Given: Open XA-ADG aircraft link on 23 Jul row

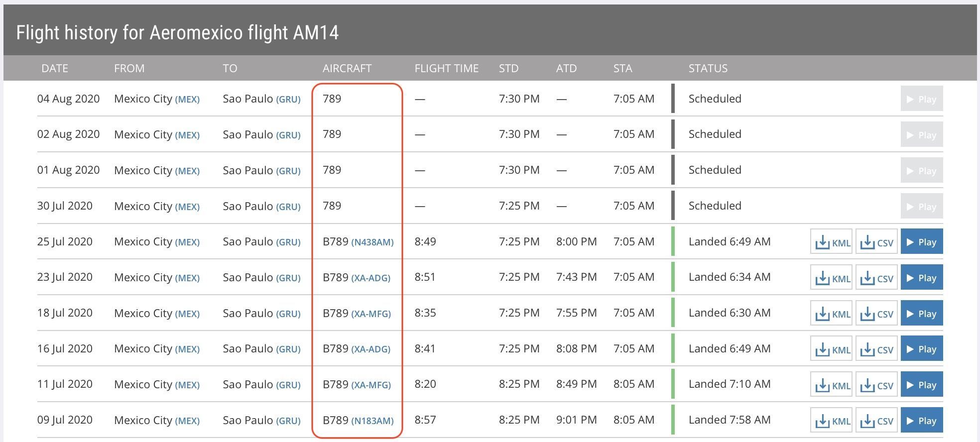Looking at the screenshot, I should (370, 278).
